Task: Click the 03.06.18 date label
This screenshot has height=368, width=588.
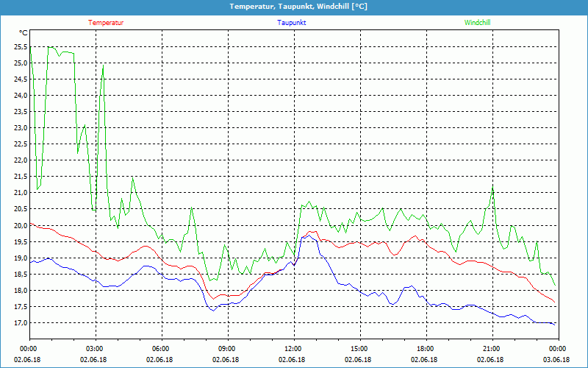Action: 556,359
